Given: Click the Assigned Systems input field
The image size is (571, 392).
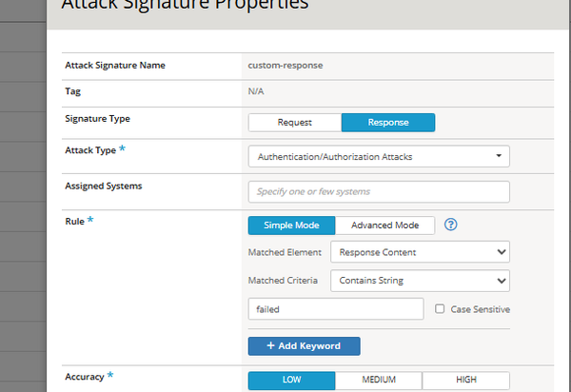Looking at the screenshot, I should point(378,191).
